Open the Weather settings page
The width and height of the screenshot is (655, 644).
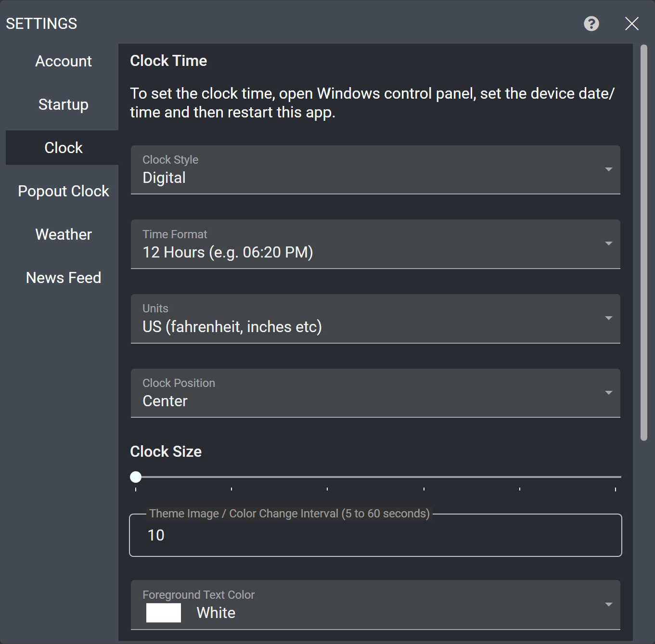click(63, 234)
